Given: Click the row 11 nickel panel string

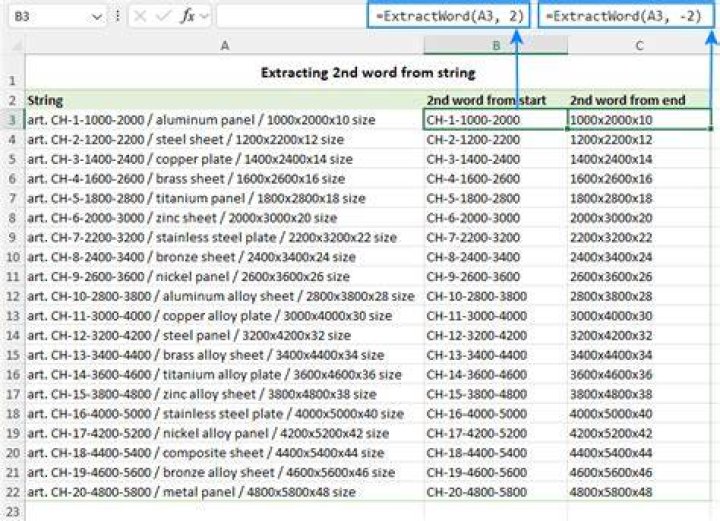Looking at the screenshot, I should coord(224,277).
